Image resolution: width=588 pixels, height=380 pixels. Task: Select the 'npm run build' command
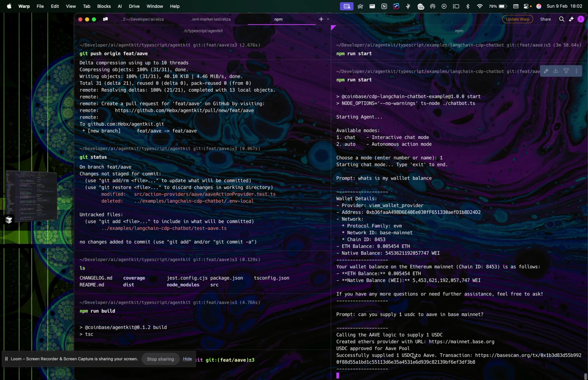click(x=97, y=311)
